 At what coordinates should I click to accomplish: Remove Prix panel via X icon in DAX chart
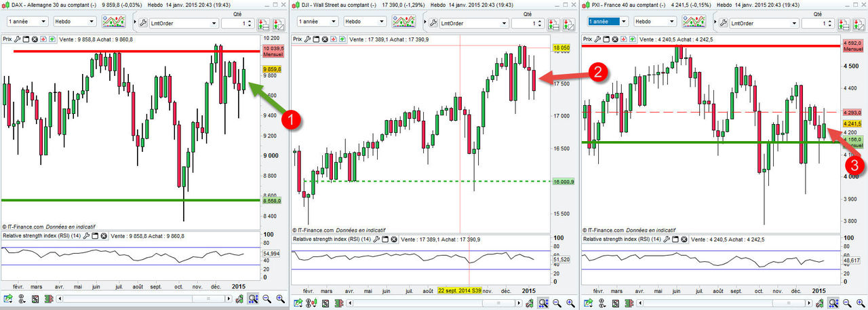point(35,39)
